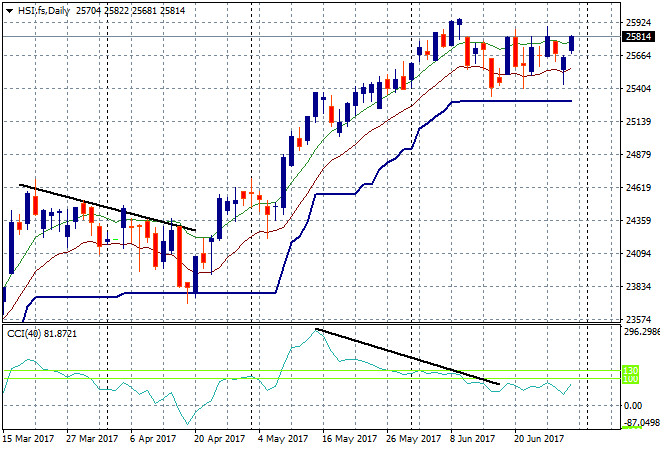Click the OHLC values 25704 25822 25681 25814
The image size is (660, 450).
tap(130, 11)
